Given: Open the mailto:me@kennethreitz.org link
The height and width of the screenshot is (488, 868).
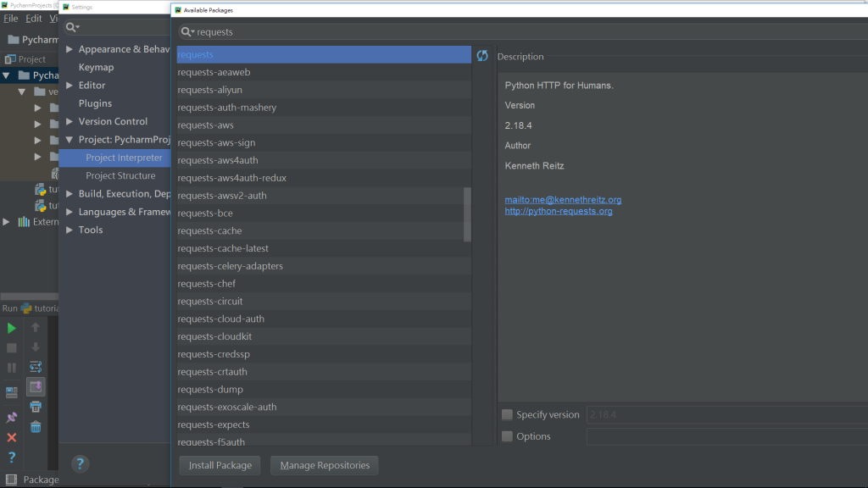Looking at the screenshot, I should [563, 200].
